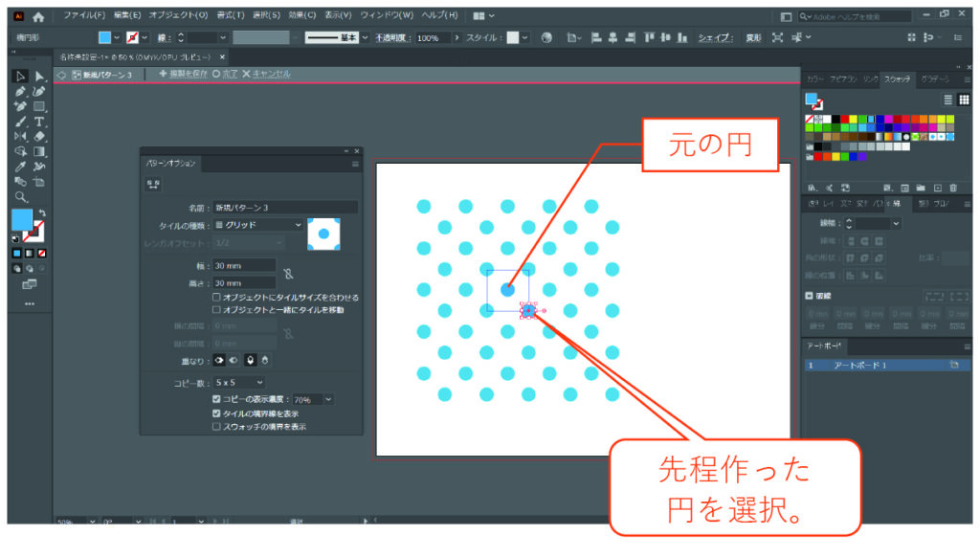980x558 pixels.
Task: Open the オブジェクト(O) menu
Action: coord(178,15)
